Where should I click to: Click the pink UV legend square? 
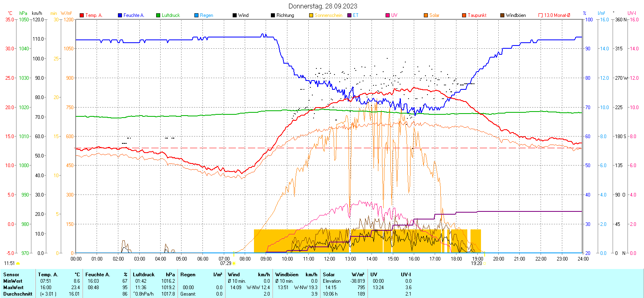(388, 15)
